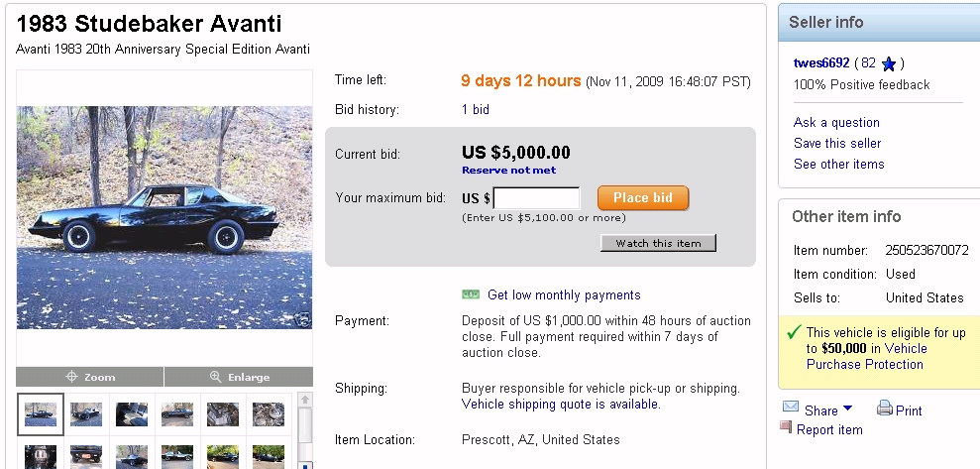The height and width of the screenshot is (469, 980).
Task: Open the Share dropdown arrow
Action: tap(848, 410)
